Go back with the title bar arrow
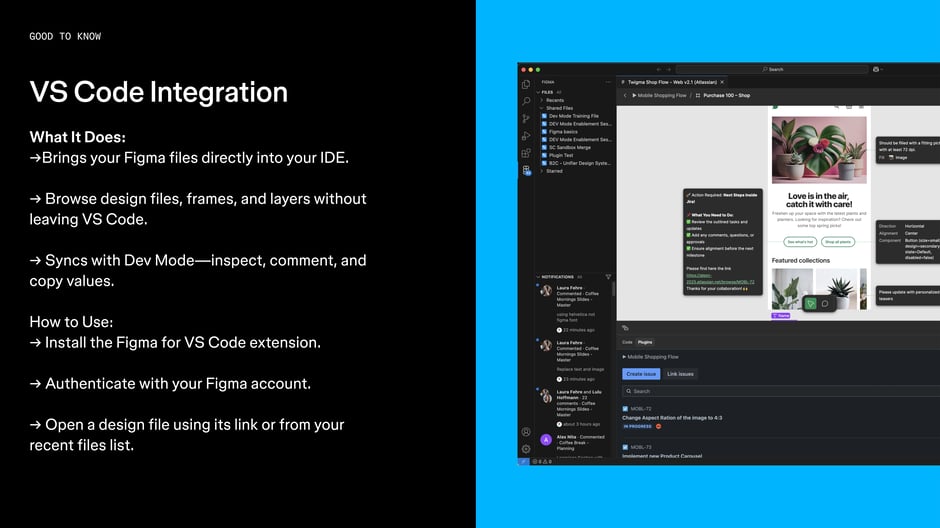Viewport: 940px width, 528px height. coord(658,70)
